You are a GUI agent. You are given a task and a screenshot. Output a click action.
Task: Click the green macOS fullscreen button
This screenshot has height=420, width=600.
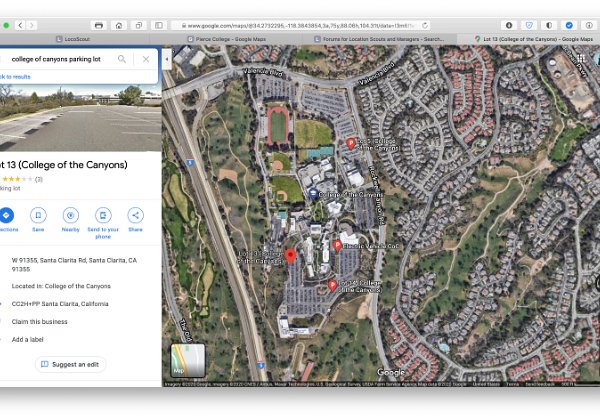click(x=6, y=26)
